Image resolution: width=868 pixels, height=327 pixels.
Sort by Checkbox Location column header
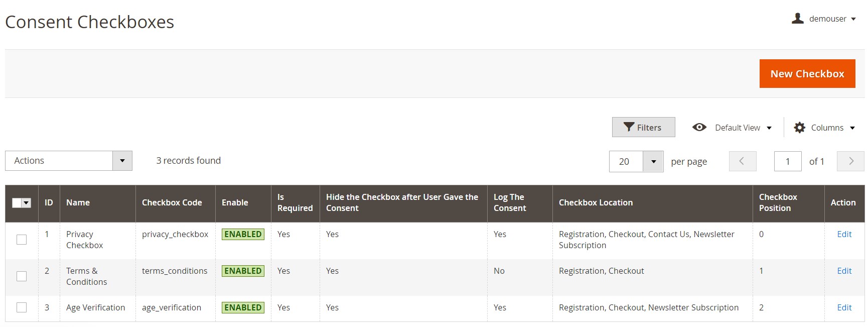click(x=653, y=203)
